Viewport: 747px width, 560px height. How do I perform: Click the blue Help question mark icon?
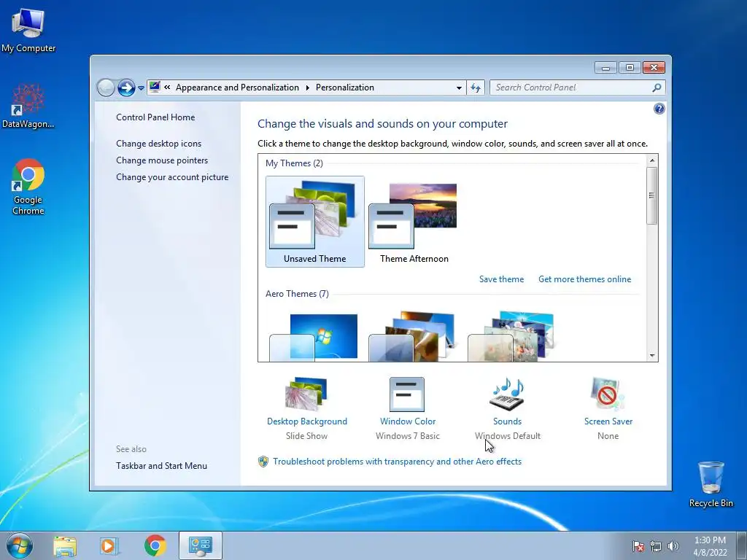(659, 109)
